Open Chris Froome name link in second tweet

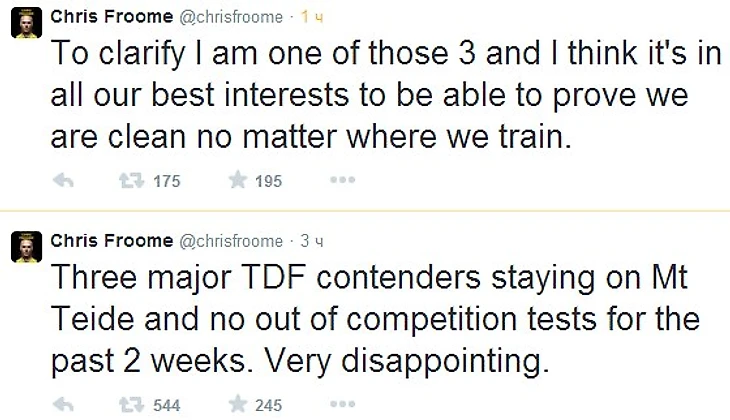click(x=111, y=241)
